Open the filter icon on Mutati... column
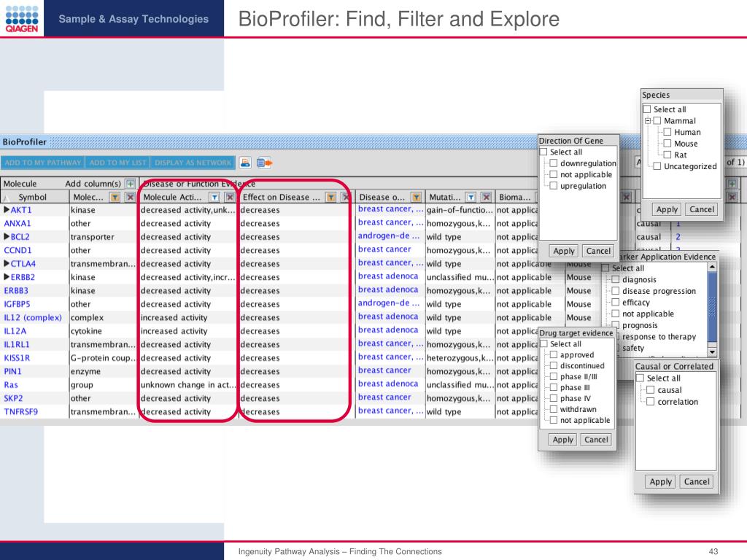 (x=471, y=197)
